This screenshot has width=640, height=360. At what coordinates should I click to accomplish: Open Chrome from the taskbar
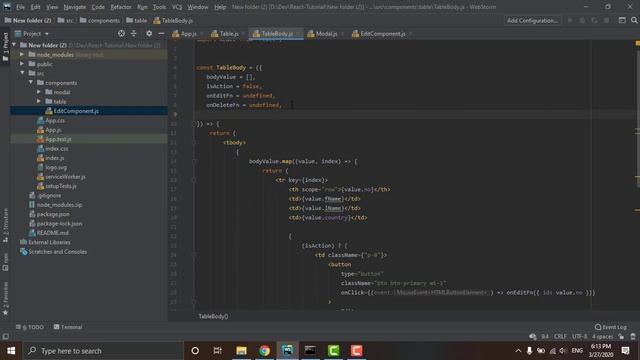[x=264, y=351]
